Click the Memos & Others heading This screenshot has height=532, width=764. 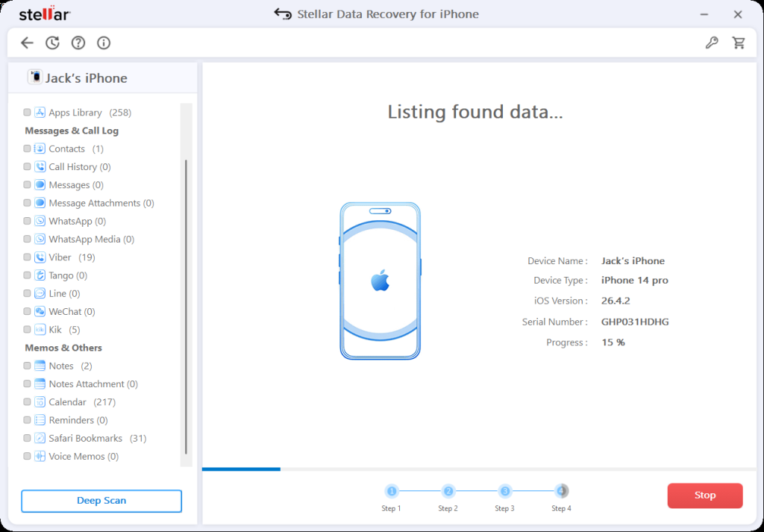pyautogui.click(x=63, y=348)
